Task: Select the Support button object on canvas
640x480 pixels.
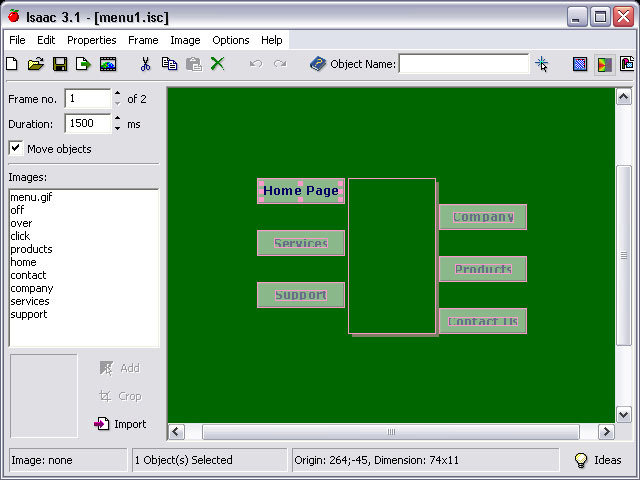Action: point(301,295)
